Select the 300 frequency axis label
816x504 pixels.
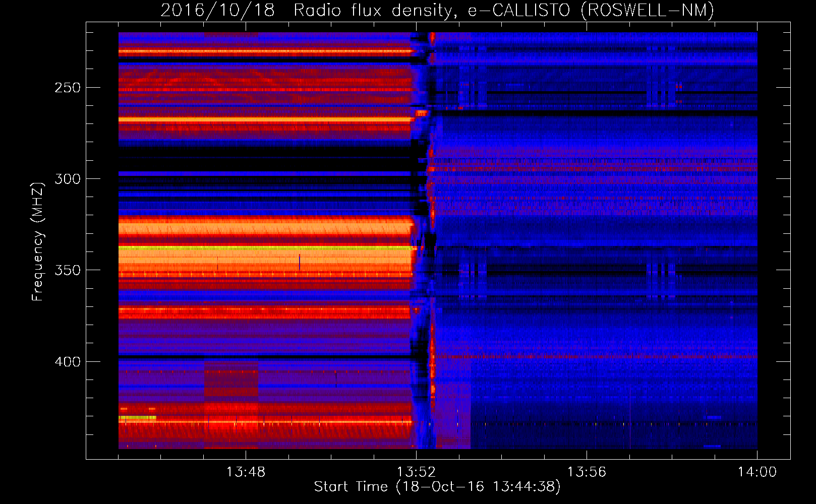68,179
